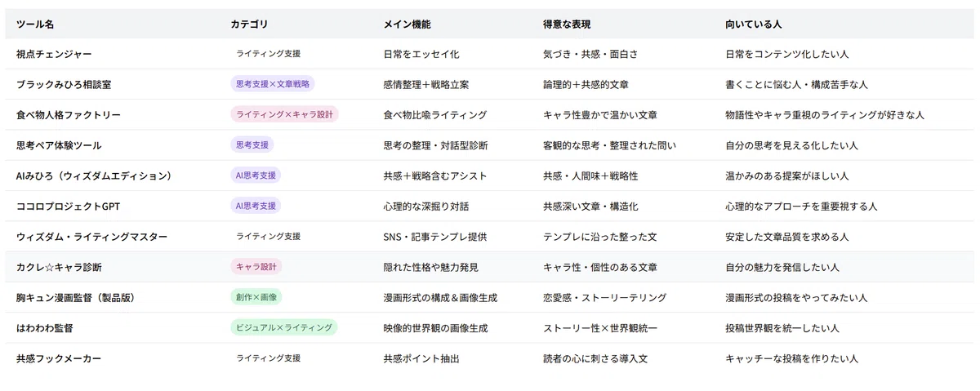Image resolution: width=980 pixels, height=391 pixels.
Task: Open the ブラックみひろ相談室 tool name
Action: coord(64,84)
